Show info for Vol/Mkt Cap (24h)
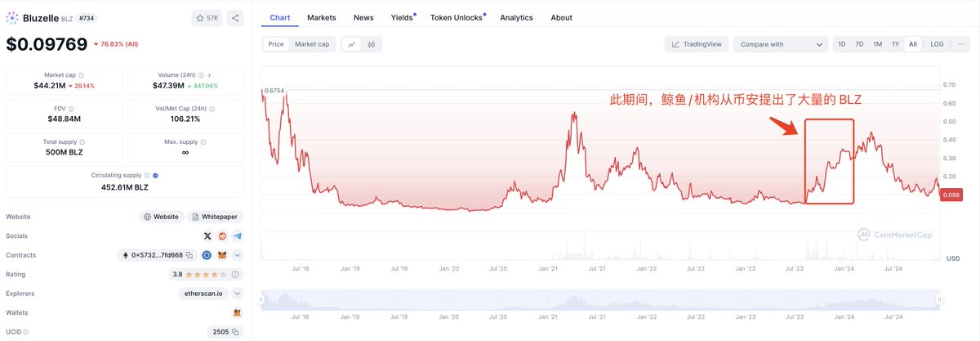980x341 pixels. coord(212,109)
